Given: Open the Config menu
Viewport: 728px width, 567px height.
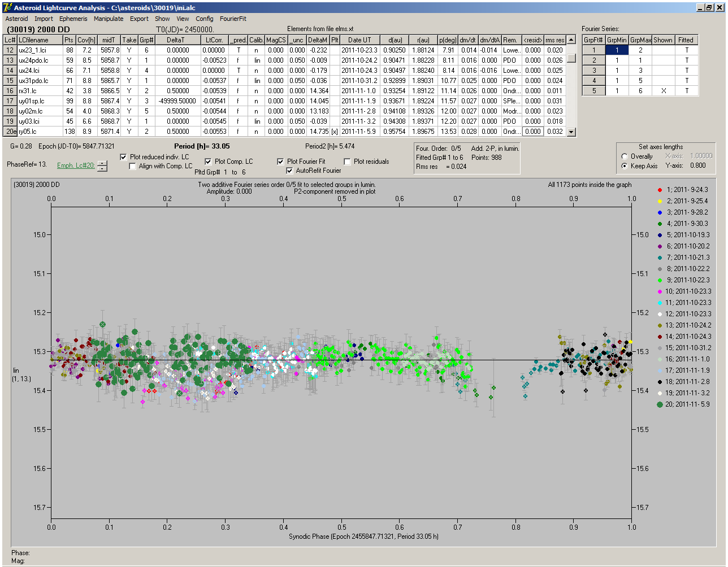Looking at the screenshot, I should [205, 19].
